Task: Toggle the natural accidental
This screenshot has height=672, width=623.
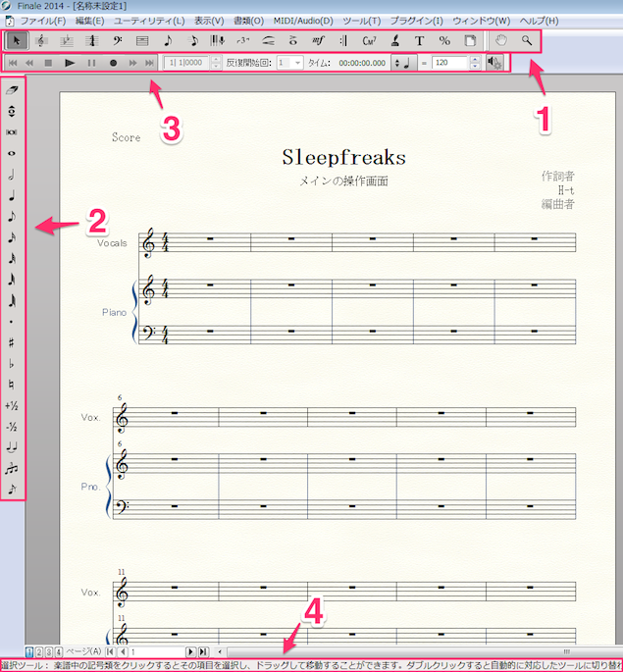Action: pos(12,385)
